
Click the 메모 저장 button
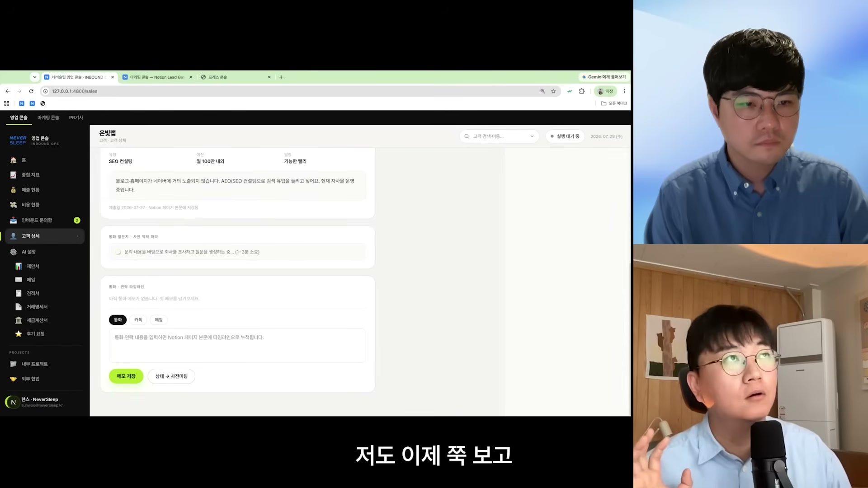tap(126, 376)
